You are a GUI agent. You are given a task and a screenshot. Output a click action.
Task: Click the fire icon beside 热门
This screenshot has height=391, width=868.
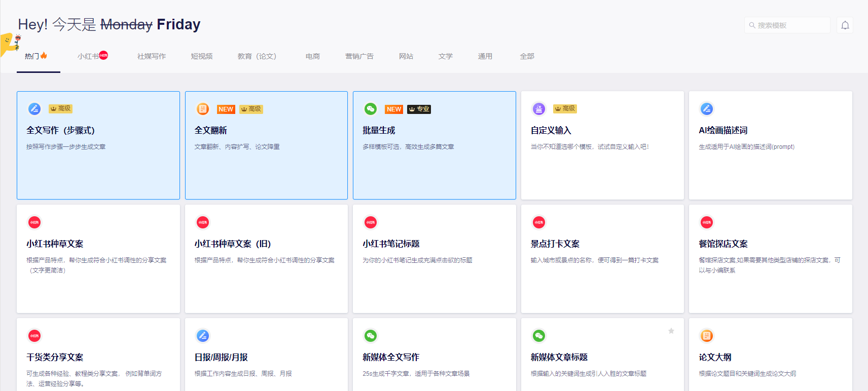44,55
